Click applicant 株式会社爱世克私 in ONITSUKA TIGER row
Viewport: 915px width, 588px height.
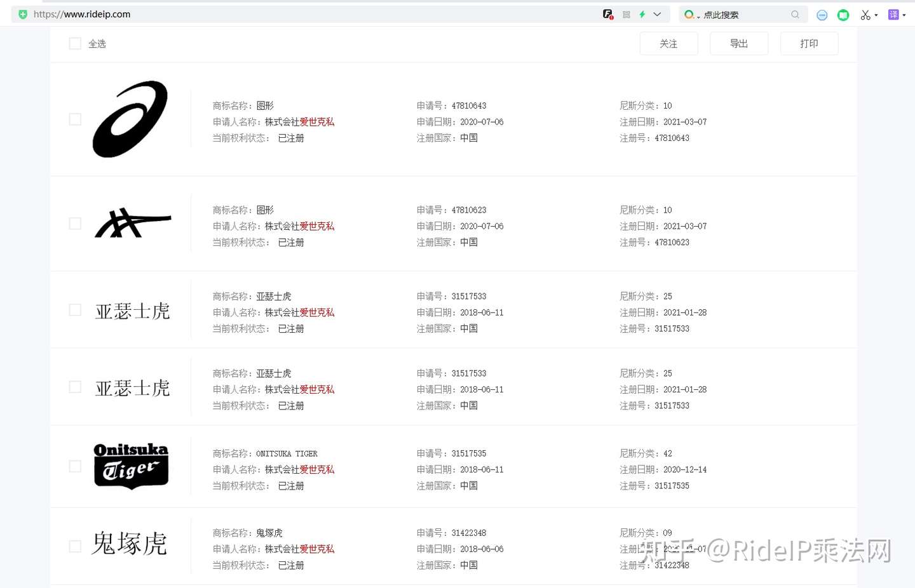pos(299,470)
